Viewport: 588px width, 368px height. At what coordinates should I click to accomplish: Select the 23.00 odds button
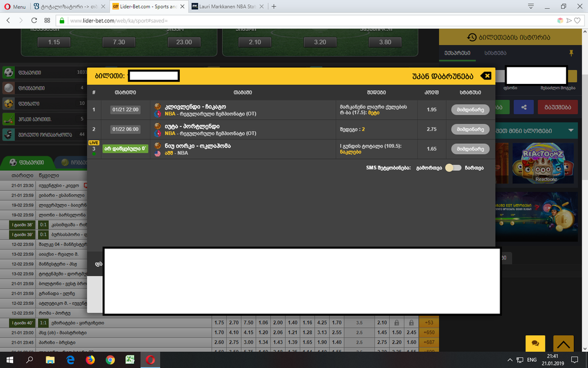pyautogui.click(x=184, y=42)
